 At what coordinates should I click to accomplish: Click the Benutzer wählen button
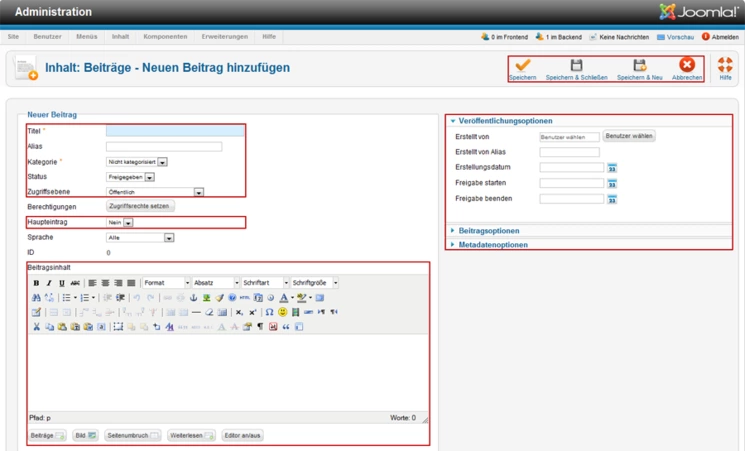[629, 136]
